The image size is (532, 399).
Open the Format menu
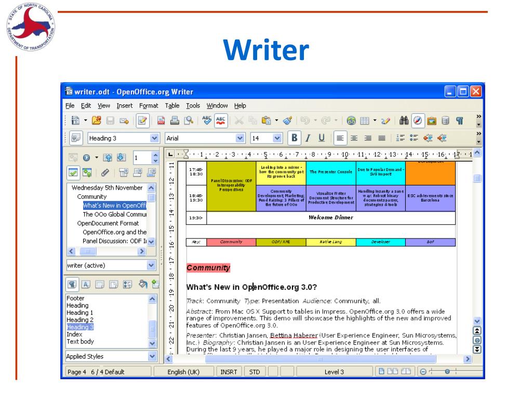click(149, 105)
